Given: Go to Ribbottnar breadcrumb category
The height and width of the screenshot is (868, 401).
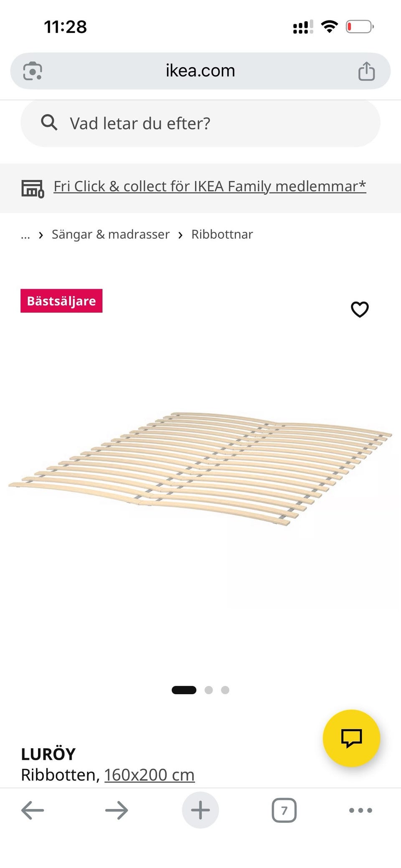Looking at the screenshot, I should (x=222, y=234).
